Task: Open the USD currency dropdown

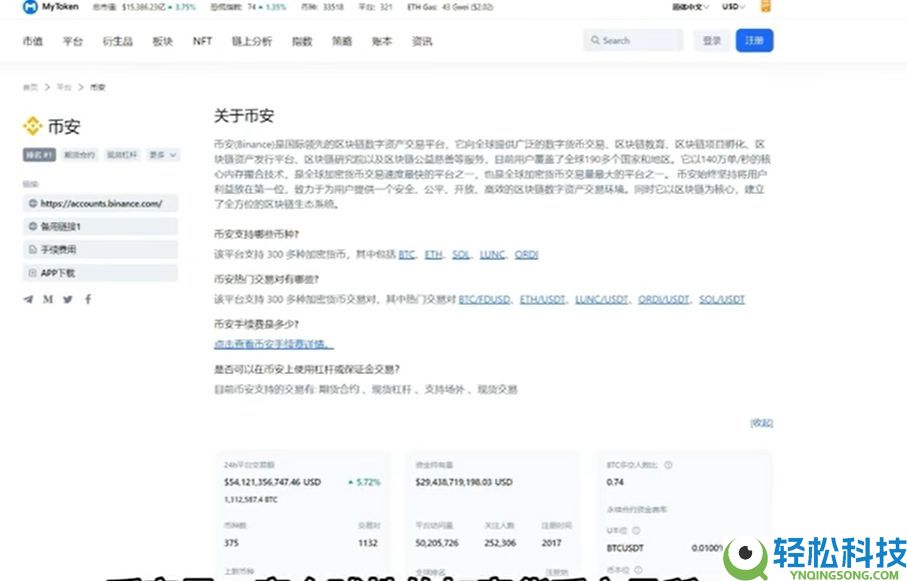Action: coord(733,7)
